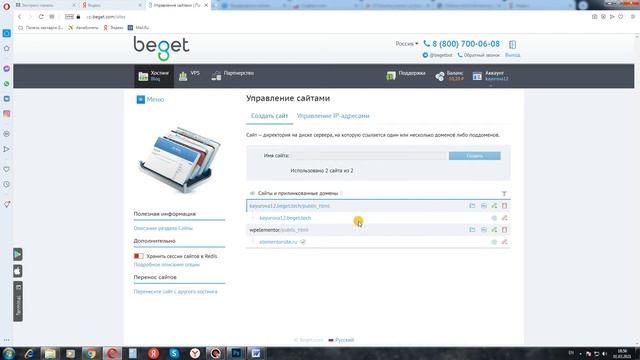Switch to the Яндекс browser tab
This screenshot has height=360, width=640.
(111, 5)
